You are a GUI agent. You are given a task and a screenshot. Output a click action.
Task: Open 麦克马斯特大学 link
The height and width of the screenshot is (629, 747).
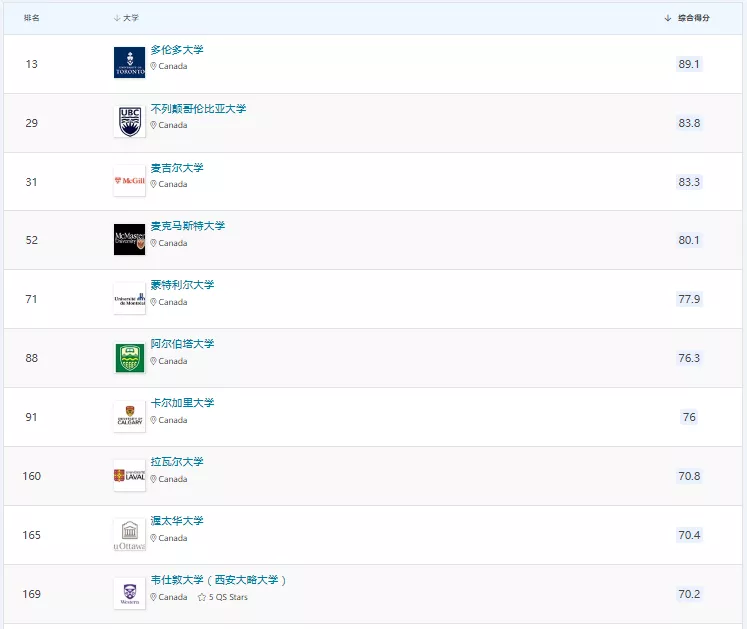(188, 226)
